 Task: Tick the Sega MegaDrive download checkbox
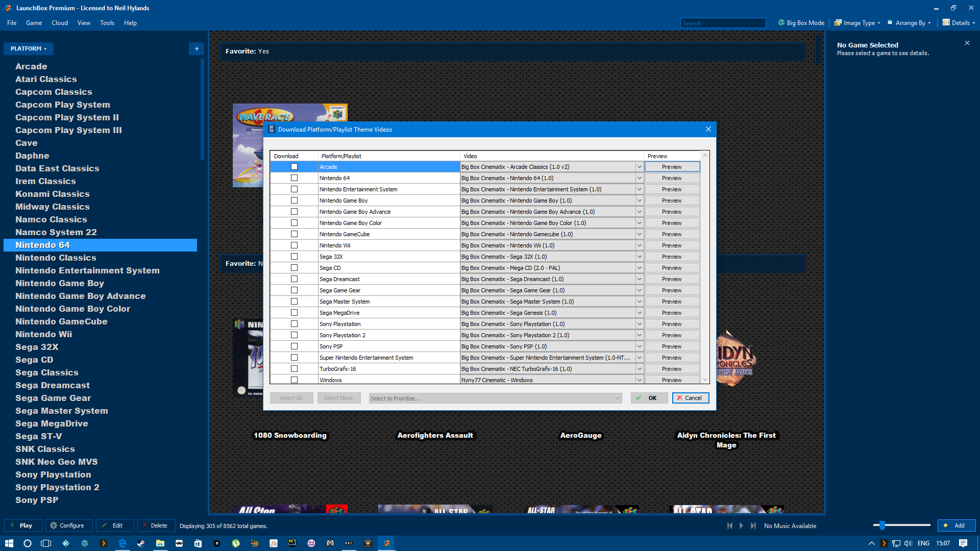pos(294,313)
